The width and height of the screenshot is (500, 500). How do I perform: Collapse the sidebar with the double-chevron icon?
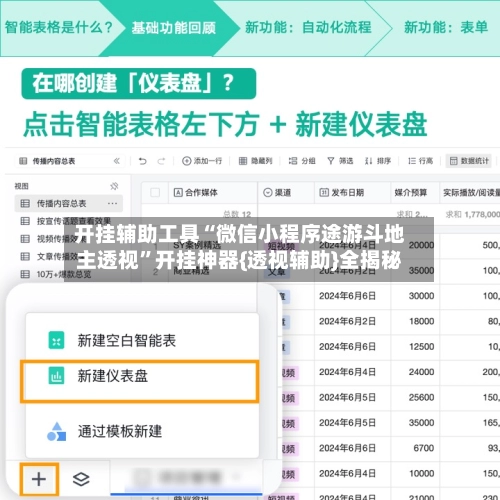click(x=117, y=161)
